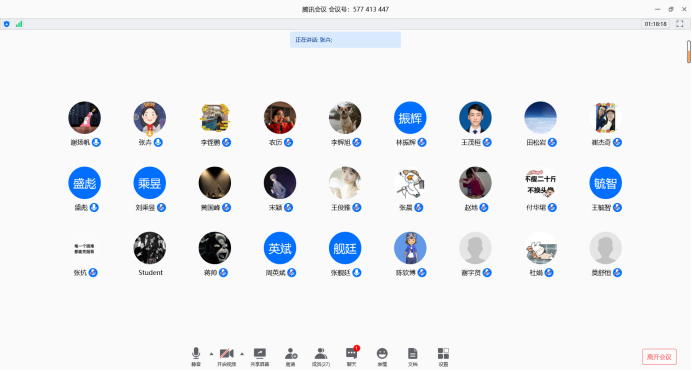The width and height of the screenshot is (692, 371).
Task: Select the dog photo avatar
Action: (345, 118)
